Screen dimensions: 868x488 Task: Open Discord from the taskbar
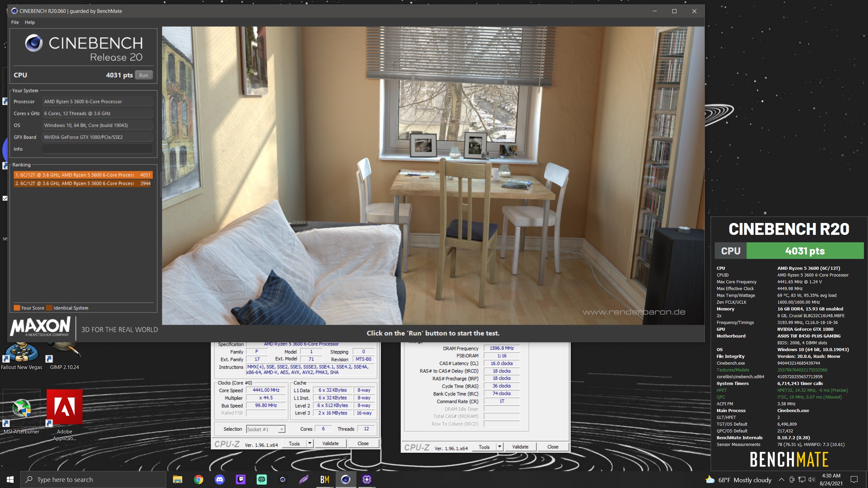coord(220,480)
